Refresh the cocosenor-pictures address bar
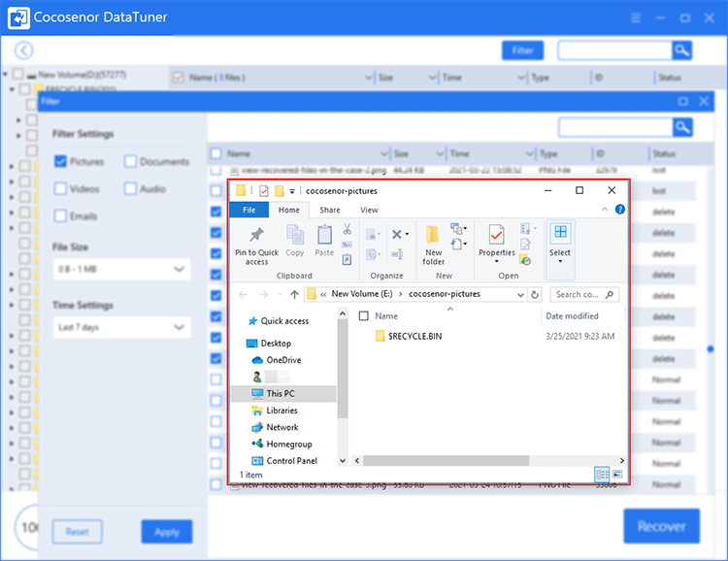728x561 pixels. pyautogui.click(x=535, y=294)
